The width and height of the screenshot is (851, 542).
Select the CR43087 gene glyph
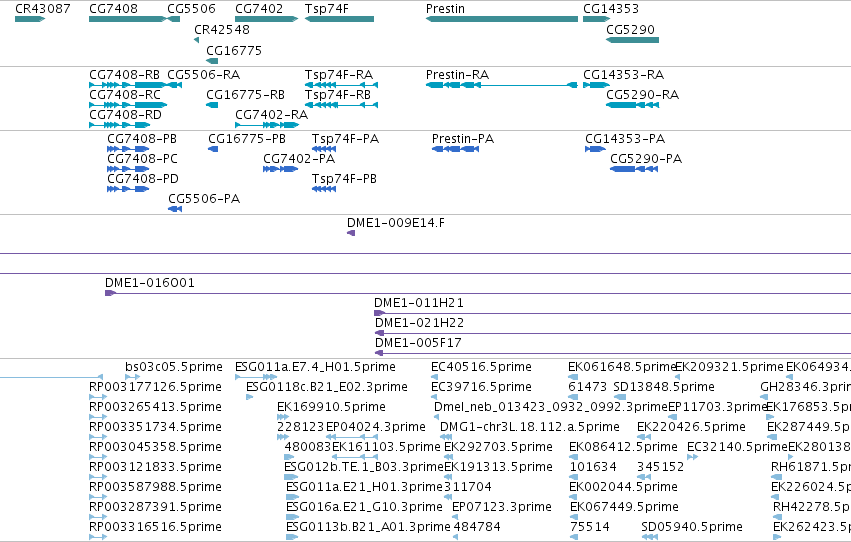[x=30, y=19]
